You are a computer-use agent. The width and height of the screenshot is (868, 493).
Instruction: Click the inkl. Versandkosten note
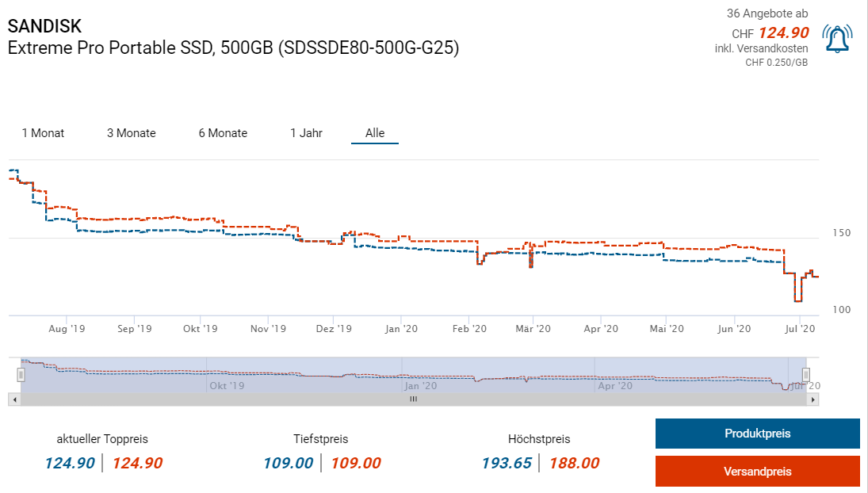pos(761,48)
